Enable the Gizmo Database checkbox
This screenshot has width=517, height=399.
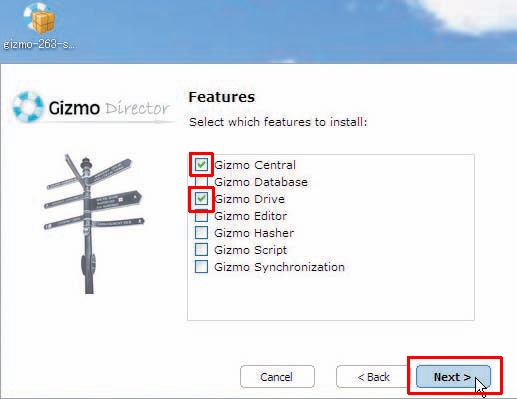(x=201, y=182)
